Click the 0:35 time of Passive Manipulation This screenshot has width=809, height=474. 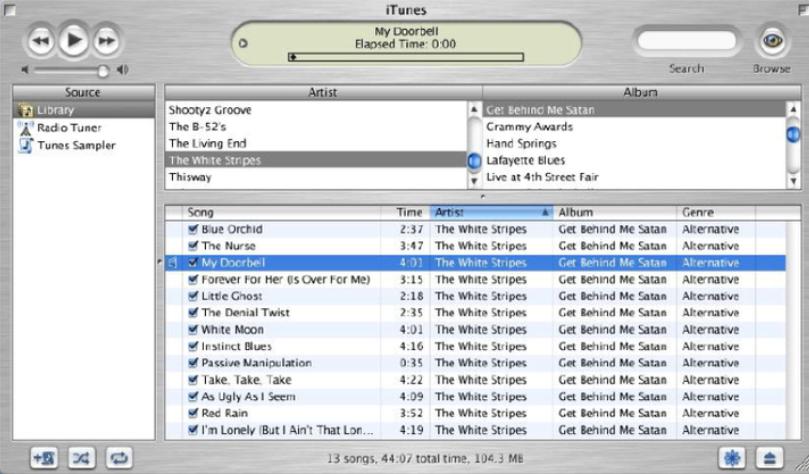411,363
